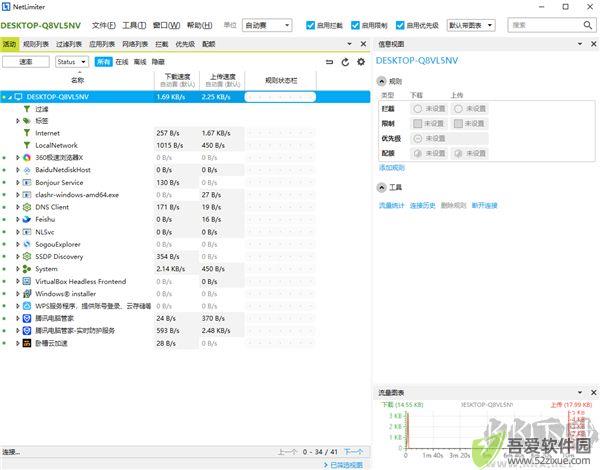Go to next page link at bottom
Screen dimensions: 600x470
pyautogui.click(x=353, y=452)
